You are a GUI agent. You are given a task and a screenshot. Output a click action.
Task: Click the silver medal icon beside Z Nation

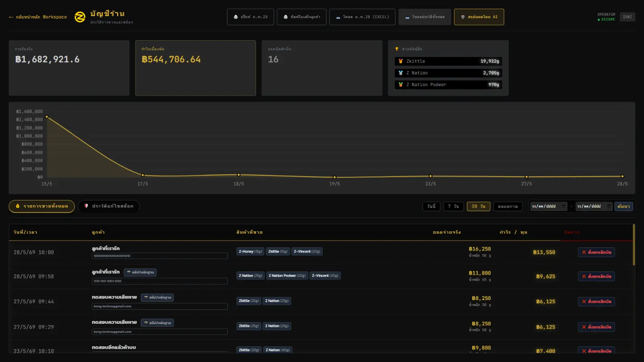pyautogui.click(x=400, y=73)
